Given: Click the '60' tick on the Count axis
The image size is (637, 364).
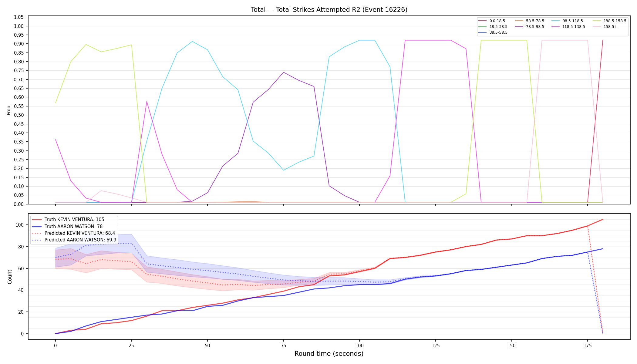Looking at the screenshot, I should [x=21, y=268].
